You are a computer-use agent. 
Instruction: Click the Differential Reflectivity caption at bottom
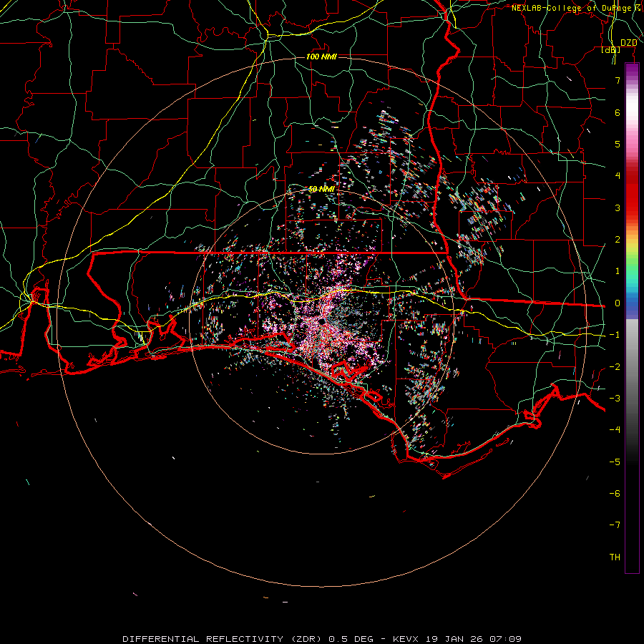[322, 639]
